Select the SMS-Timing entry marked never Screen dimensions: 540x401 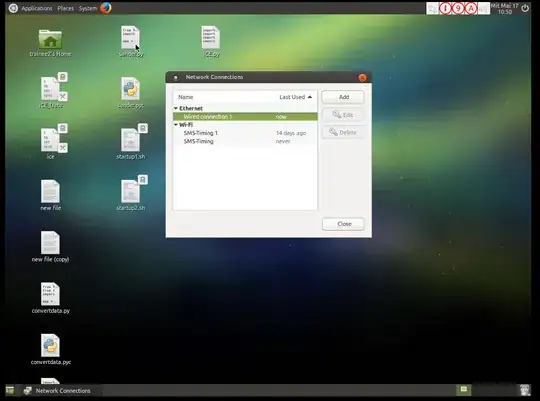pyautogui.click(x=245, y=141)
